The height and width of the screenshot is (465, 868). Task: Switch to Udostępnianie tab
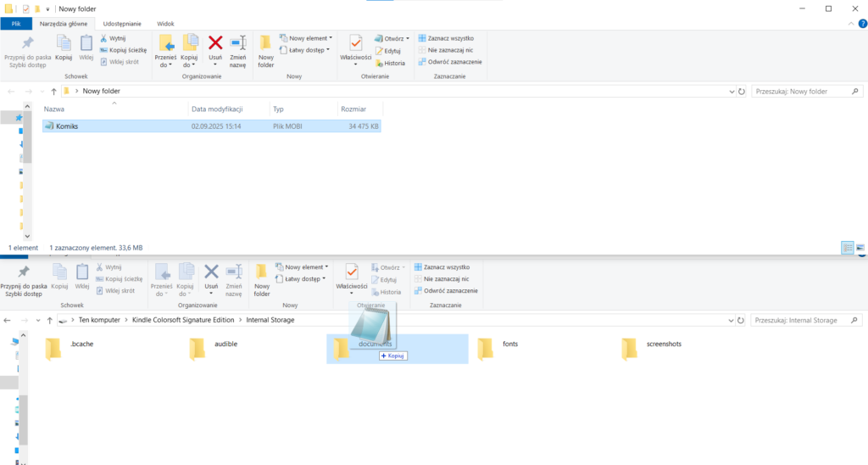(x=122, y=24)
